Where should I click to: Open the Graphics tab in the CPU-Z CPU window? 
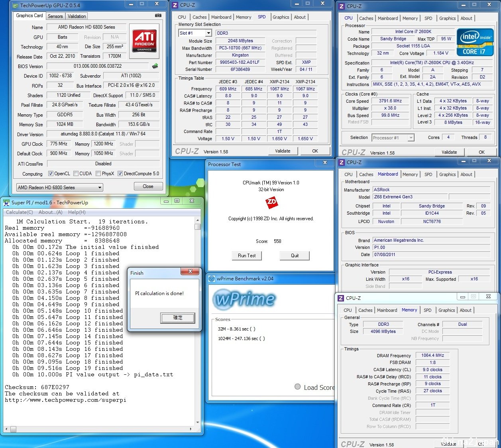[448, 18]
